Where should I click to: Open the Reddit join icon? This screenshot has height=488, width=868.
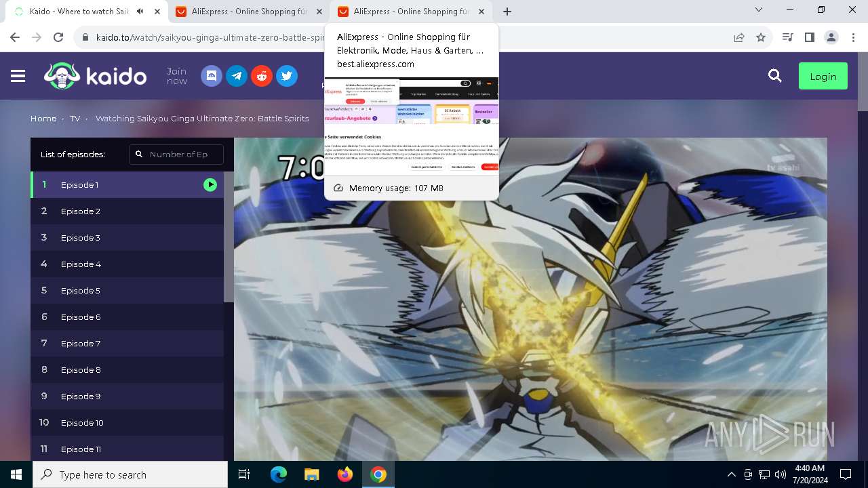click(x=262, y=76)
